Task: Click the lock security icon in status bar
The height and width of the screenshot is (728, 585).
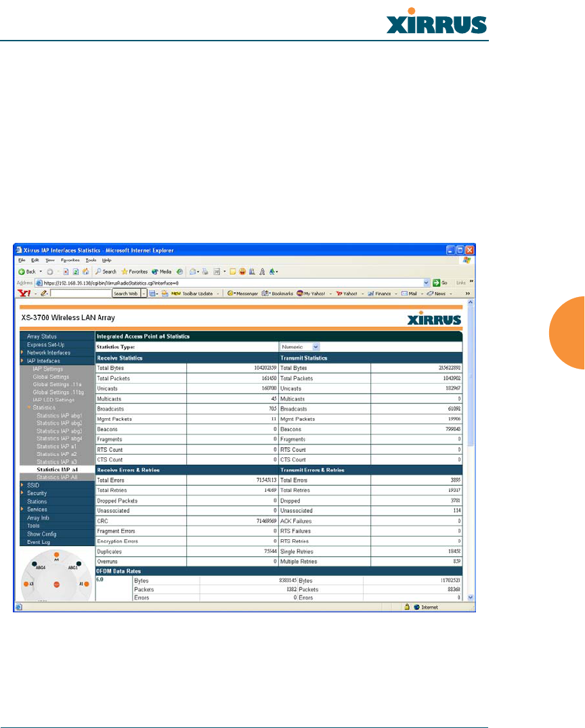Action: pyautogui.click(x=407, y=607)
